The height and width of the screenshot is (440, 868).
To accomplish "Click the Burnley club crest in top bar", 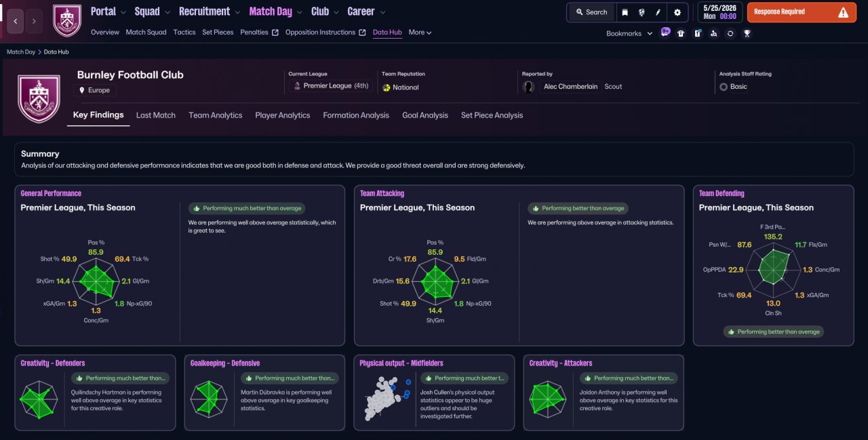I will (66, 21).
